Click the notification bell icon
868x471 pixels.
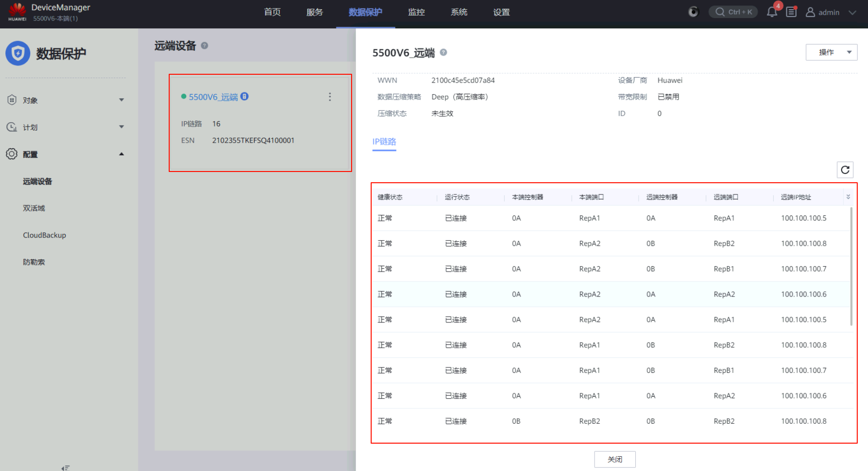(772, 12)
